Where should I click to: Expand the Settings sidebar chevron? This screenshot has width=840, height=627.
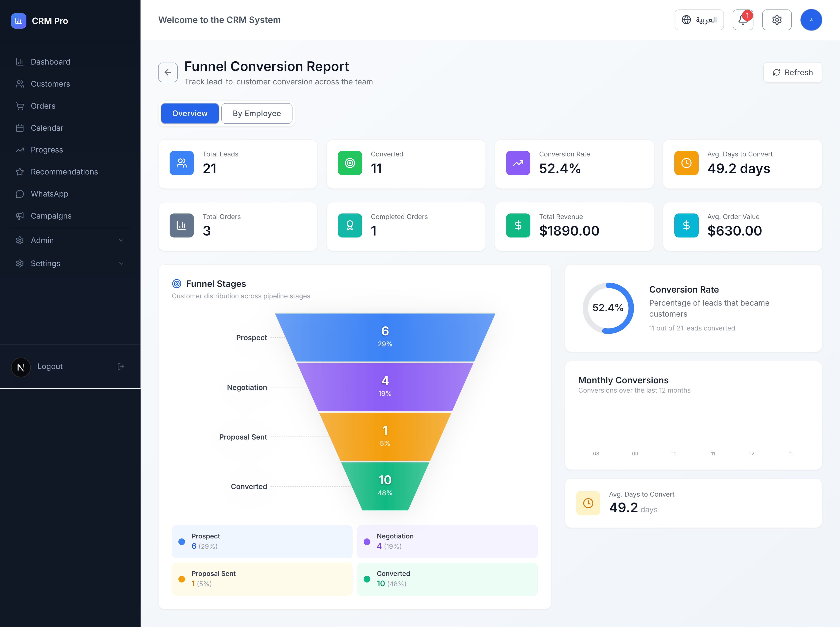[x=121, y=263]
